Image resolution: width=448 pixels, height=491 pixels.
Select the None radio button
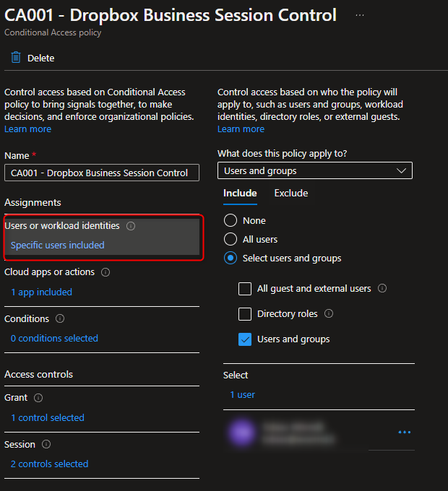tap(231, 220)
